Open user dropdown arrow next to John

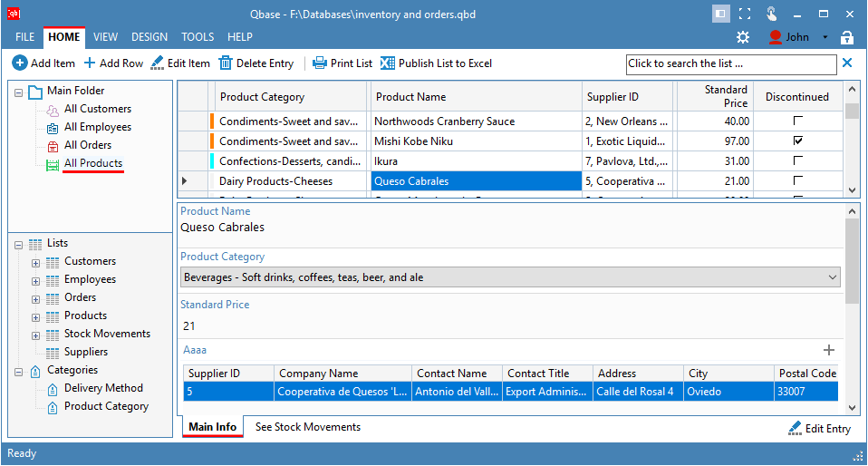[x=825, y=37]
